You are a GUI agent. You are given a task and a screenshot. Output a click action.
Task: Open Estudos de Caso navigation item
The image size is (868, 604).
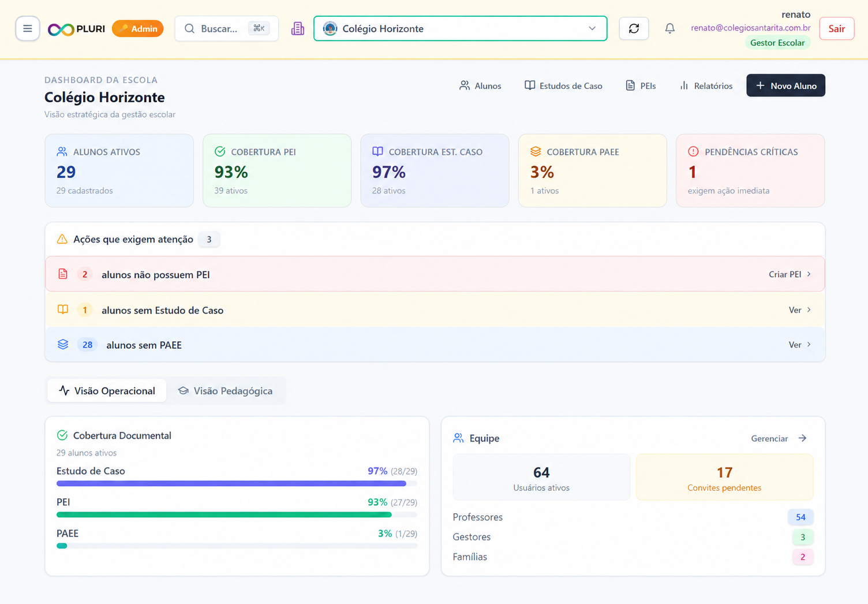(563, 85)
